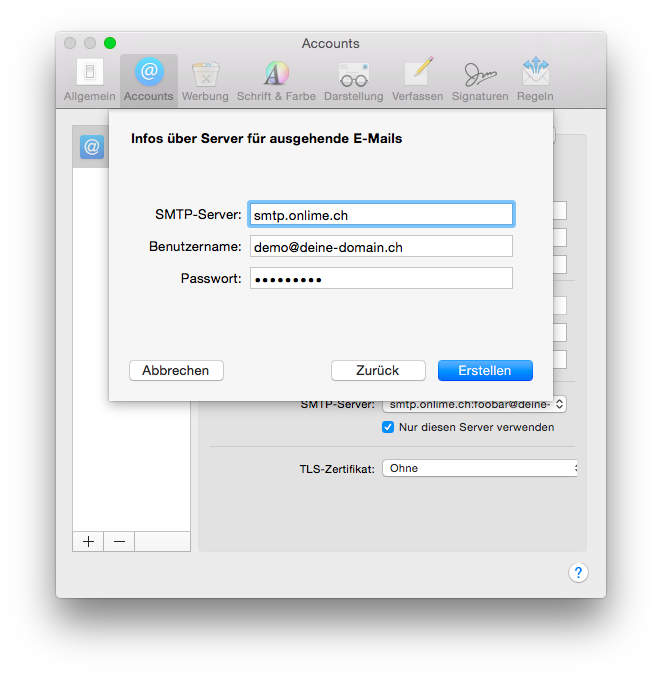The width and height of the screenshot is (662, 678).
Task: Open the TLS-Zertifikat dropdown
Action: point(480,468)
